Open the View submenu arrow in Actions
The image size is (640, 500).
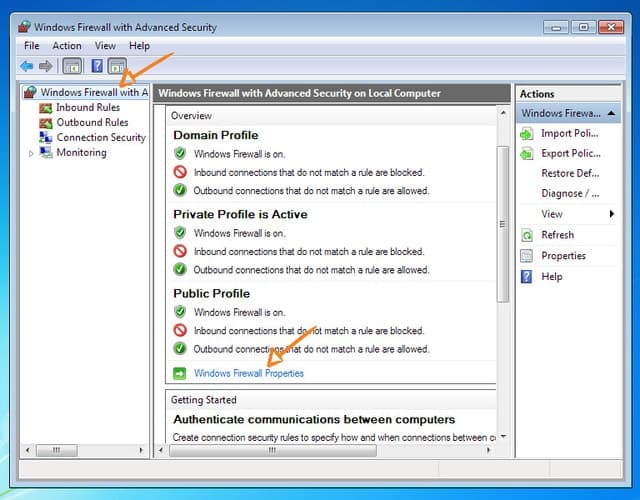click(612, 214)
